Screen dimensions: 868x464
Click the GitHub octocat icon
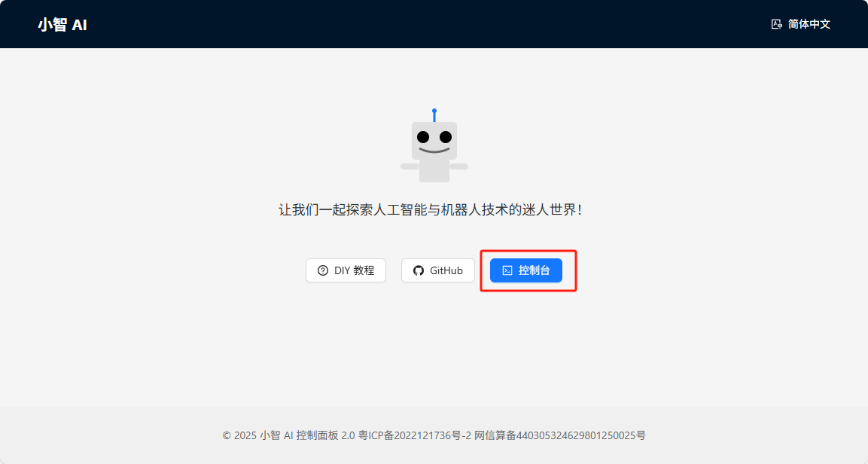click(419, 270)
